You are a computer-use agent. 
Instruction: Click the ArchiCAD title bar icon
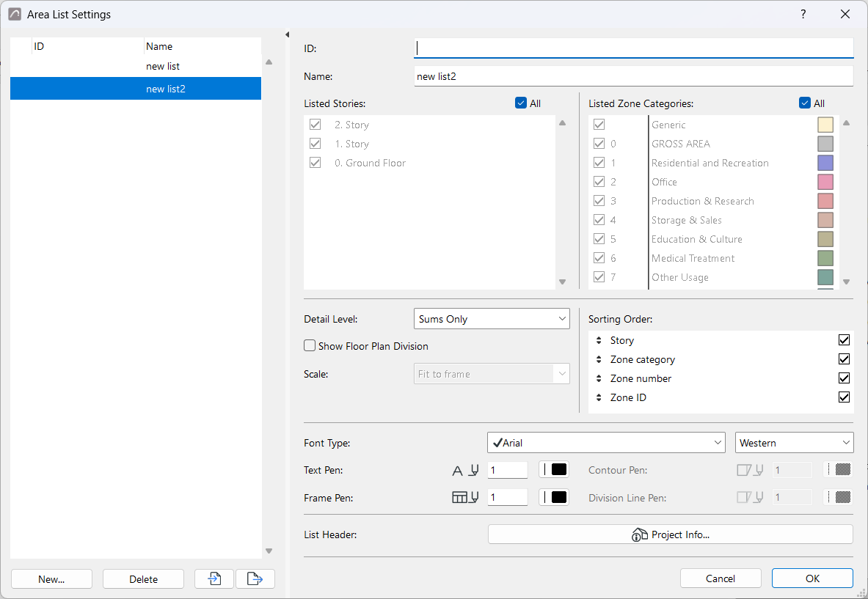pos(15,15)
